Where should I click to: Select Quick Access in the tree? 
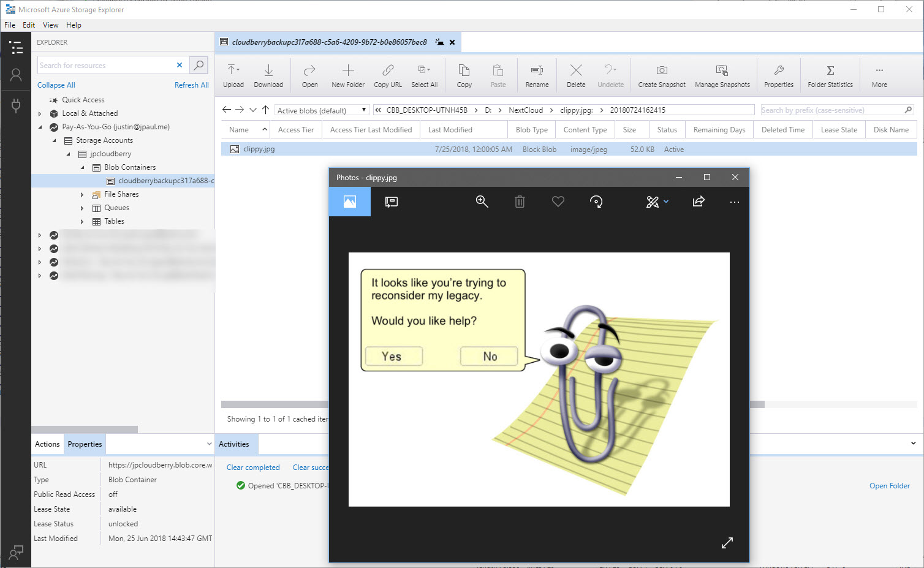83,100
